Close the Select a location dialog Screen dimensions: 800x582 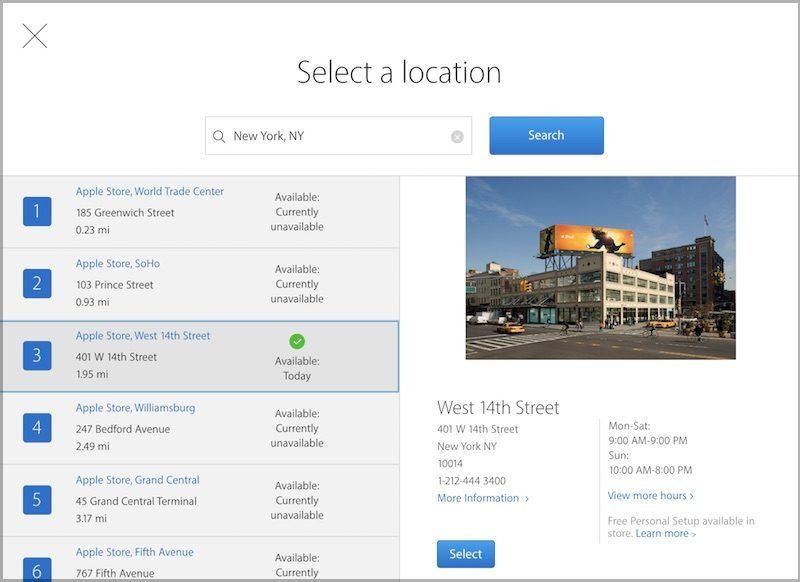pos(35,36)
